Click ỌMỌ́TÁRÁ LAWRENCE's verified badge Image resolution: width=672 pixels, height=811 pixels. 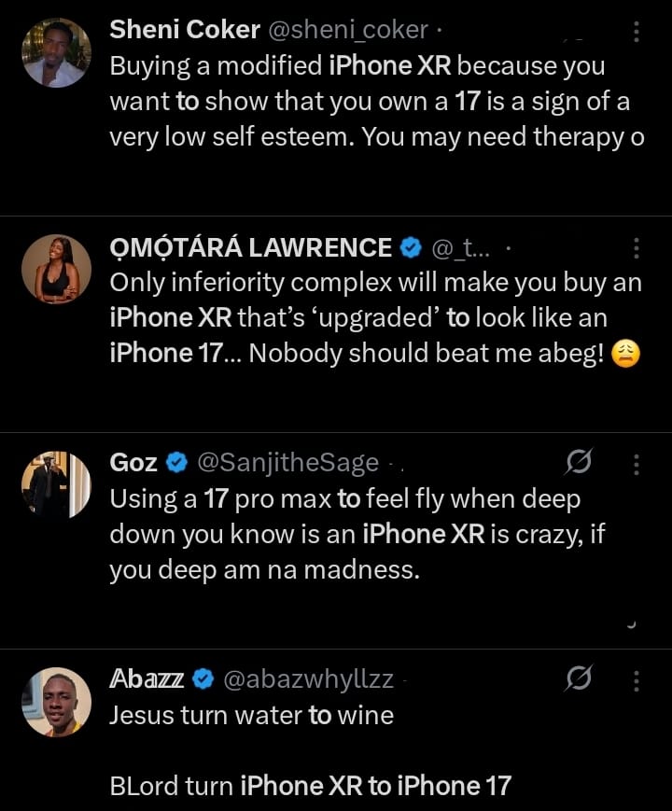point(410,248)
